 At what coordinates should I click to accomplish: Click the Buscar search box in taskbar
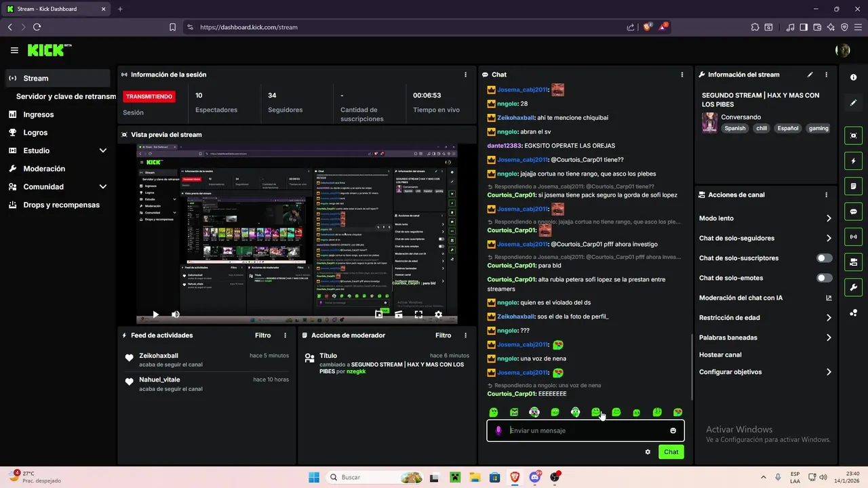click(376, 477)
